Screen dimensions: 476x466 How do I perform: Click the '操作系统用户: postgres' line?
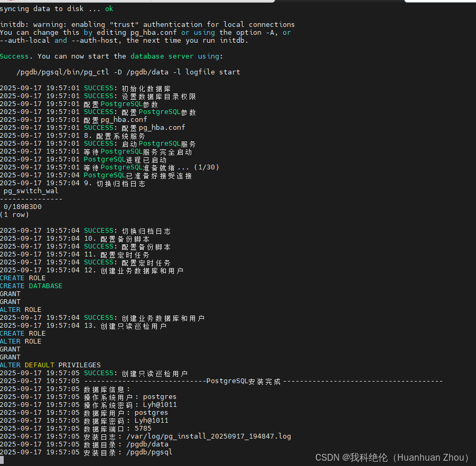88,397
